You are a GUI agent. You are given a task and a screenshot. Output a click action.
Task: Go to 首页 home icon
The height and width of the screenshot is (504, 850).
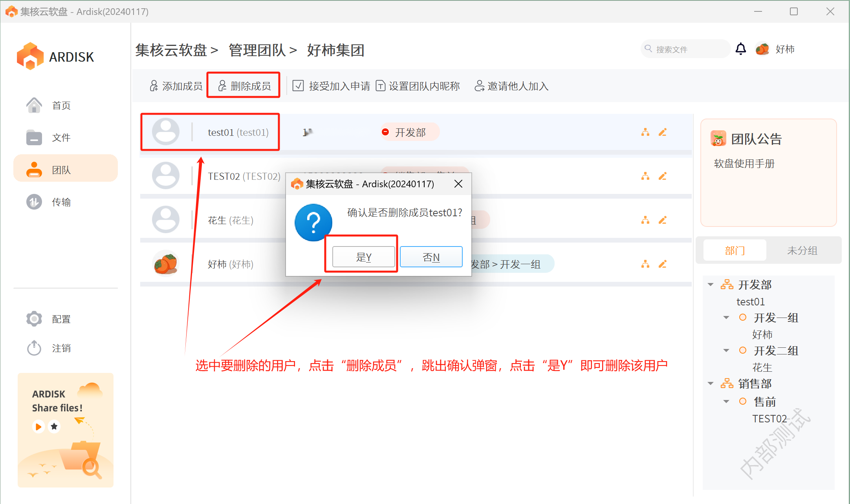pos(34,105)
